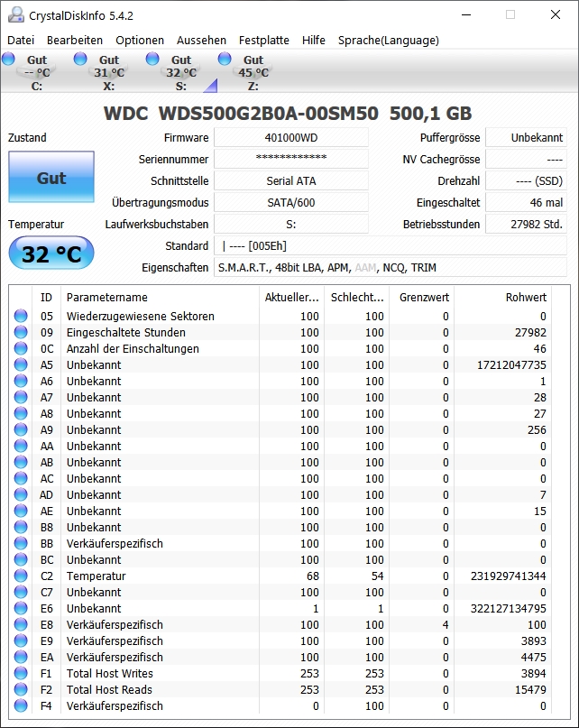This screenshot has height=728, width=579.
Task: Click status orb of attribute EA row
Action: [21, 657]
